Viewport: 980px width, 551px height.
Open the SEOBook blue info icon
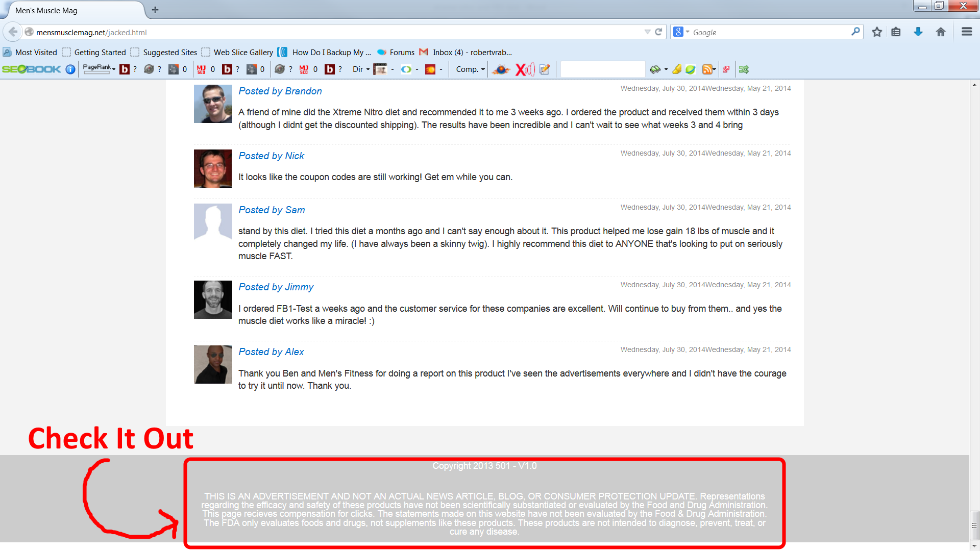70,69
